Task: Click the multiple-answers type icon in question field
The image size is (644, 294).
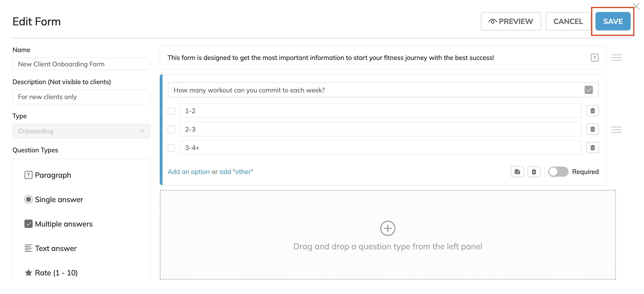Action: click(x=589, y=90)
